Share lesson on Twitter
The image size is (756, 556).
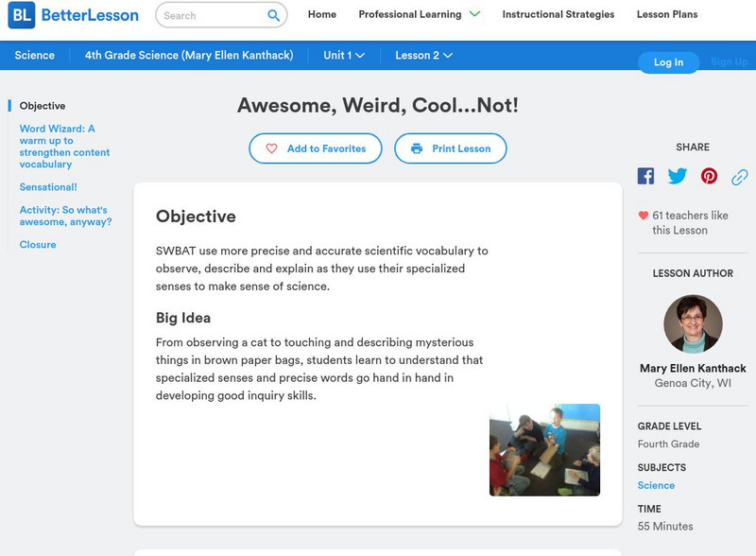point(678,176)
